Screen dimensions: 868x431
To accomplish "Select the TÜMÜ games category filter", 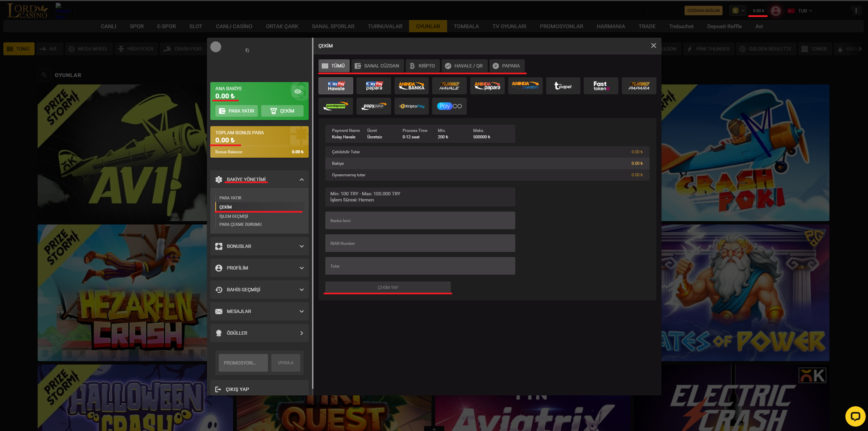I will pyautogui.click(x=19, y=49).
